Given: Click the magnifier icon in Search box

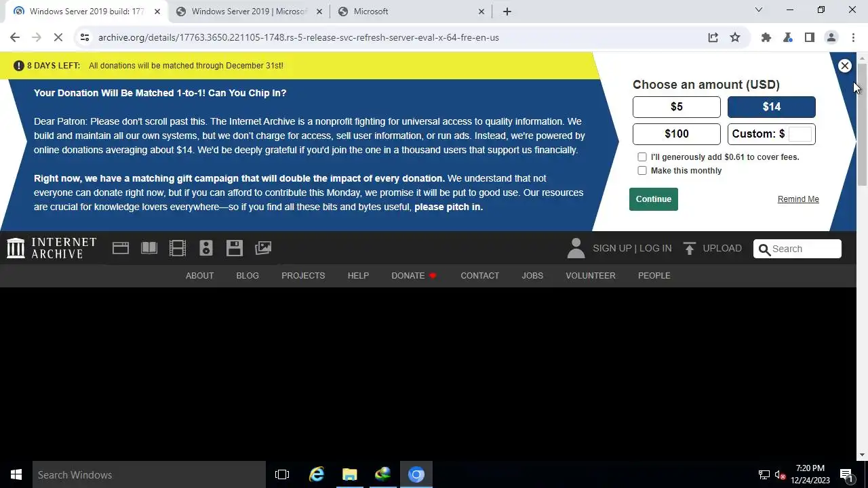Looking at the screenshot, I should click(x=764, y=249).
